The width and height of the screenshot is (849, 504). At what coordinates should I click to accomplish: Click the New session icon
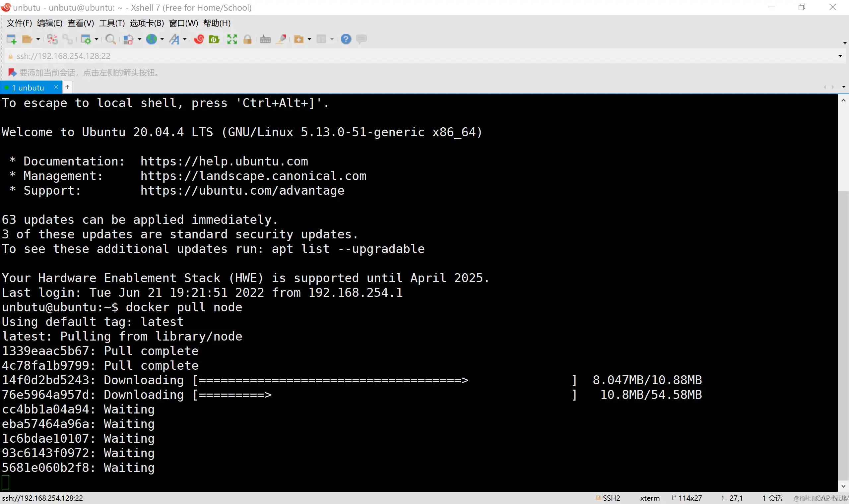pyautogui.click(x=12, y=39)
